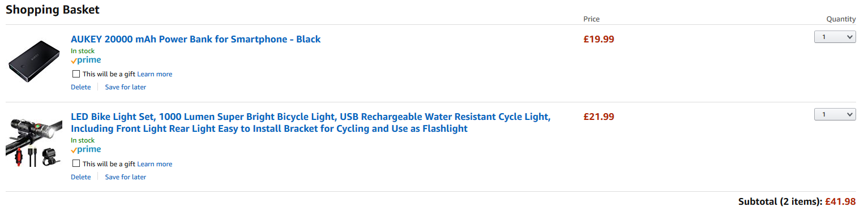868x211 pixels.
Task: Click the £19.99 price of the power bank
Action: 598,40
